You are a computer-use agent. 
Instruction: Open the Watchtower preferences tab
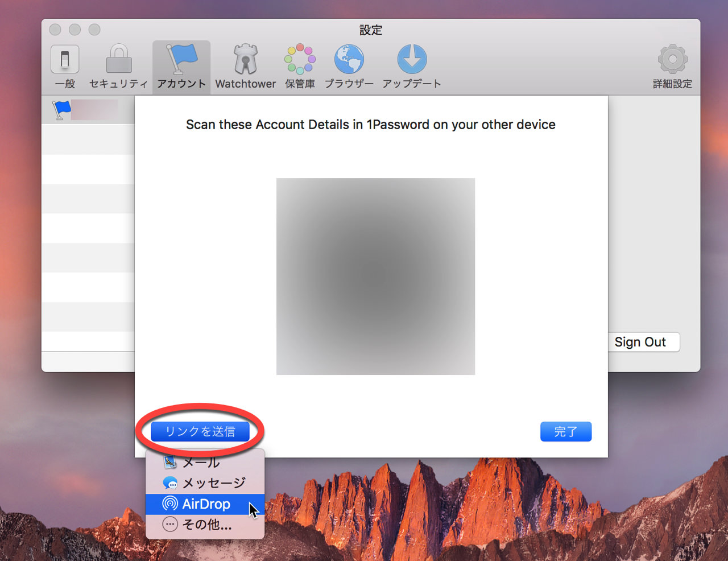[x=246, y=67]
